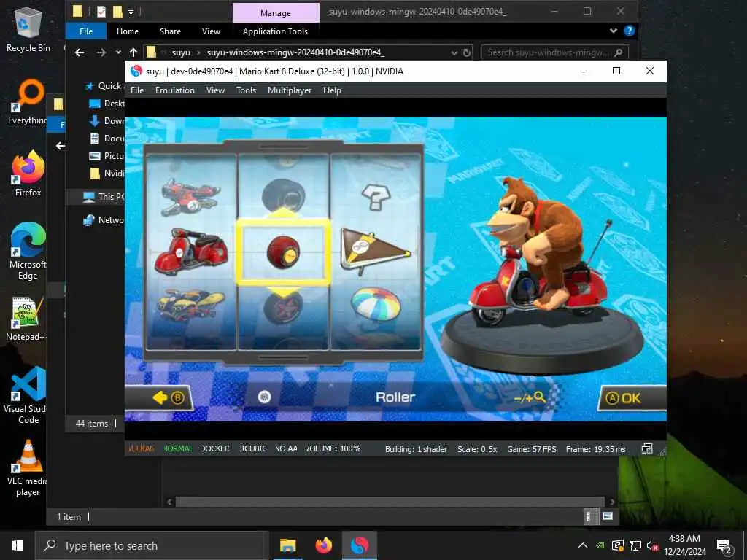Select the brown triangular kite glider
Image resolution: width=747 pixels, height=560 pixels.
coord(376,251)
